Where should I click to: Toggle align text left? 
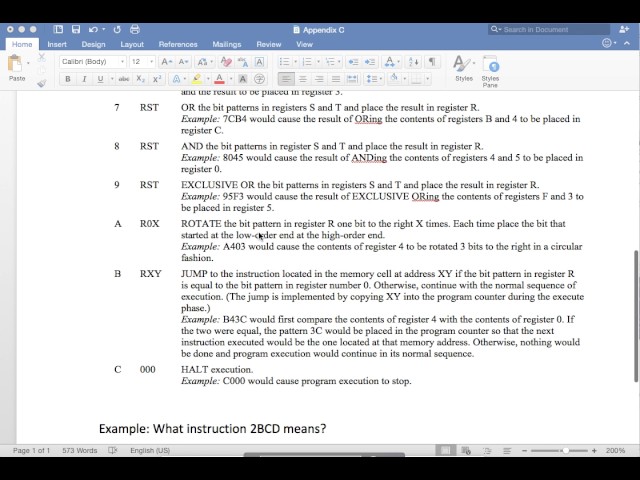pyautogui.click(x=286, y=79)
